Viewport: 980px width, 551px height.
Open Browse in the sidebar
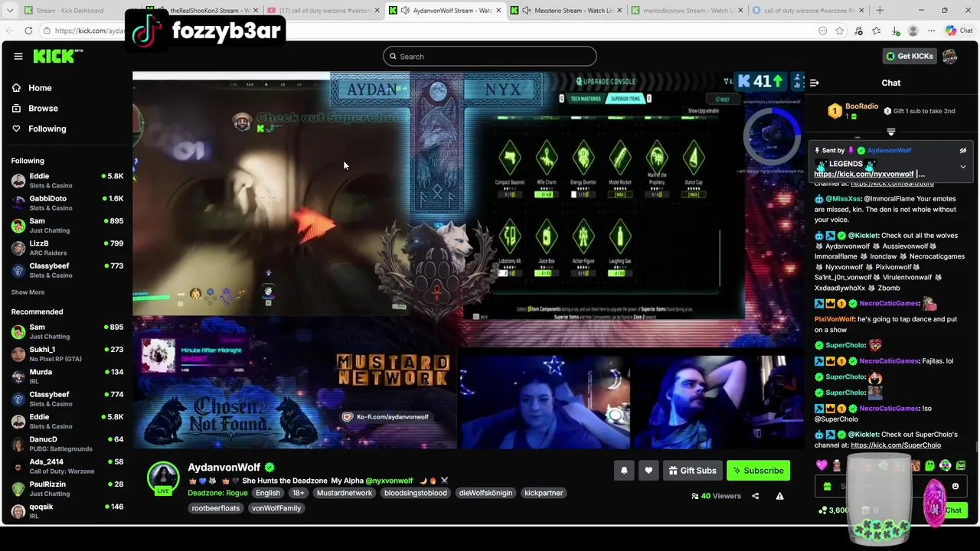coord(43,108)
